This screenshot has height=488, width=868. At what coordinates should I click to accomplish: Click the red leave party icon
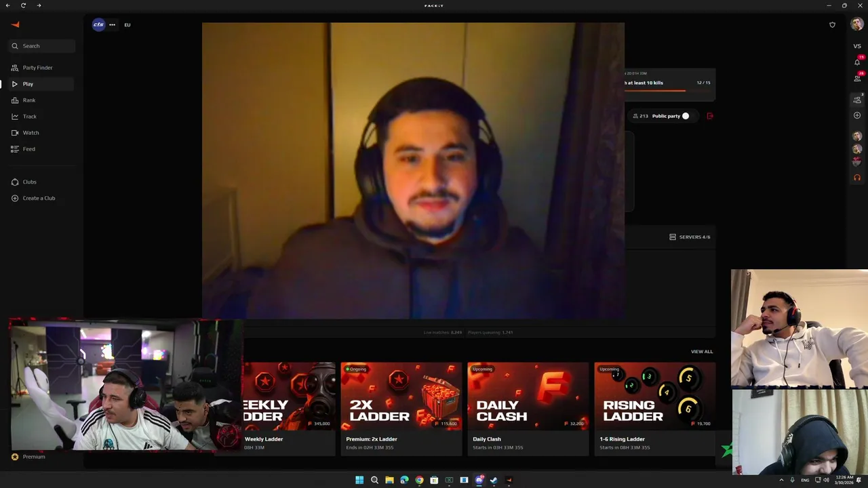[x=710, y=116]
